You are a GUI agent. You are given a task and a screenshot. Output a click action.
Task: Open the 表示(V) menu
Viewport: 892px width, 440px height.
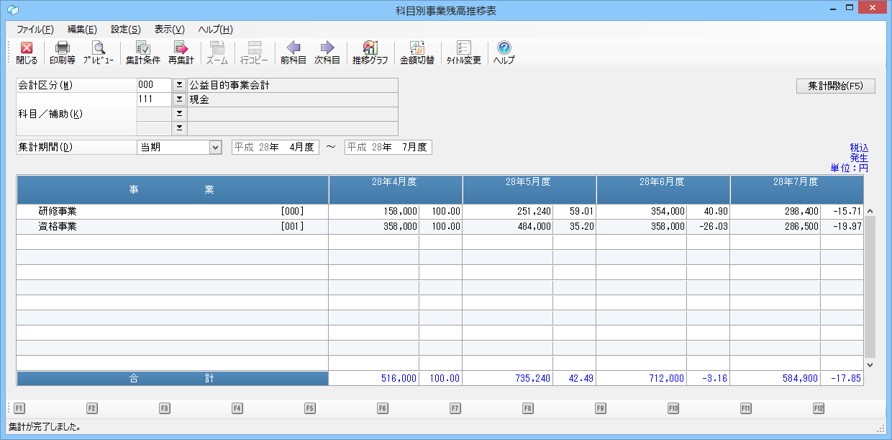[169, 30]
